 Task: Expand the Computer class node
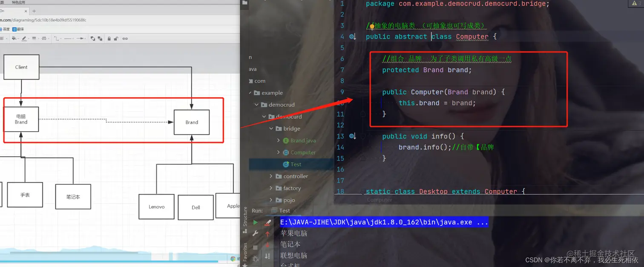click(279, 152)
